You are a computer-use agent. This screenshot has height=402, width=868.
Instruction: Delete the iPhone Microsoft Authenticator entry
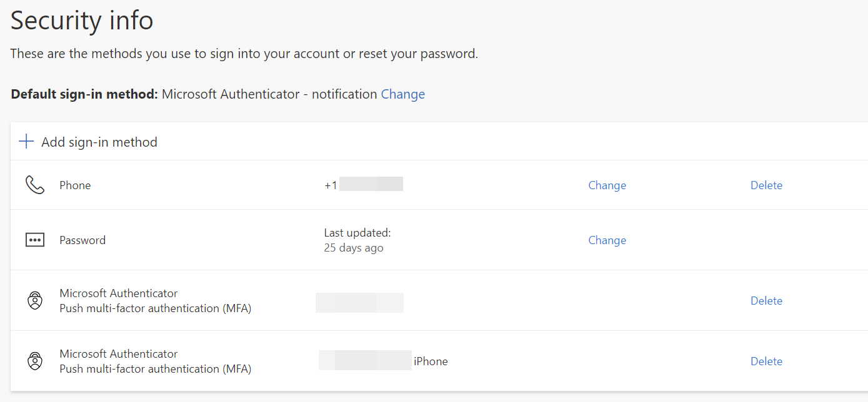[766, 361]
